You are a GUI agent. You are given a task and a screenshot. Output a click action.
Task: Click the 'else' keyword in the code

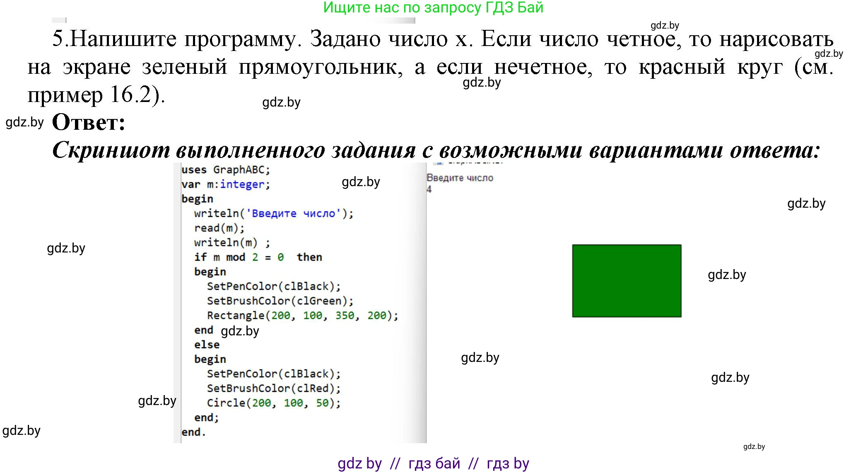click(207, 344)
